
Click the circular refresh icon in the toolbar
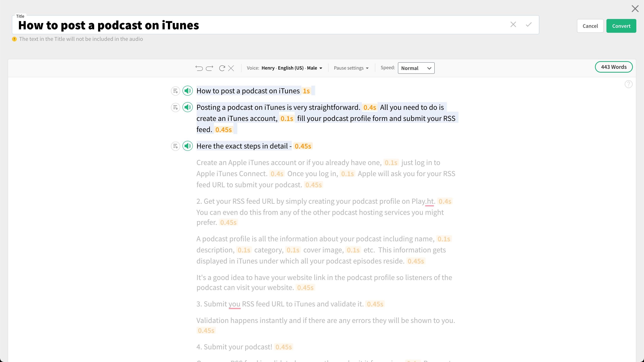point(222,68)
